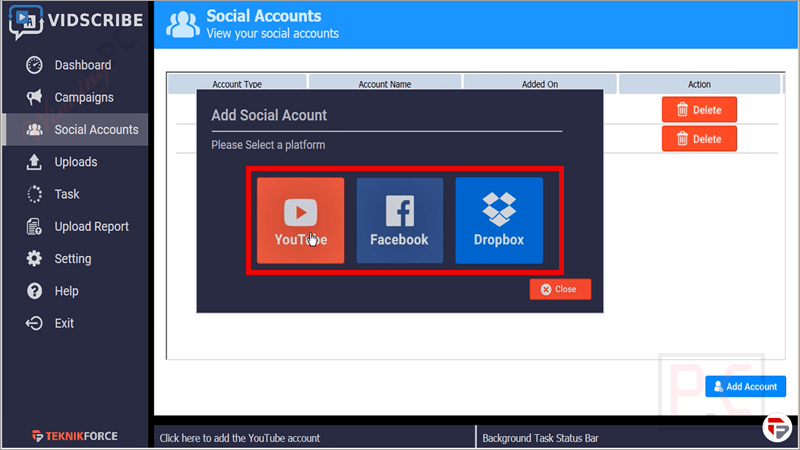Click the Exit menu label
800x450 pixels.
click(64, 323)
